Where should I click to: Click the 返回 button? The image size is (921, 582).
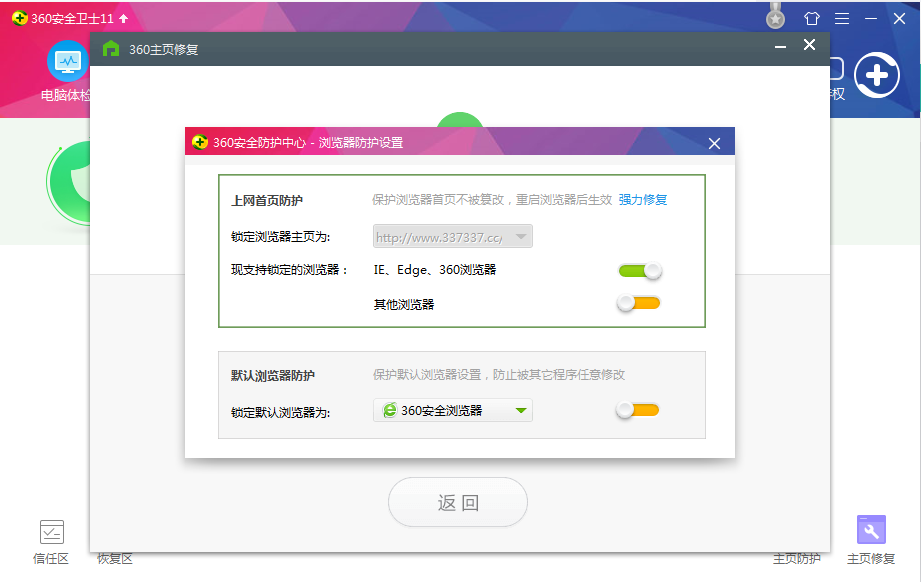tap(458, 502)
